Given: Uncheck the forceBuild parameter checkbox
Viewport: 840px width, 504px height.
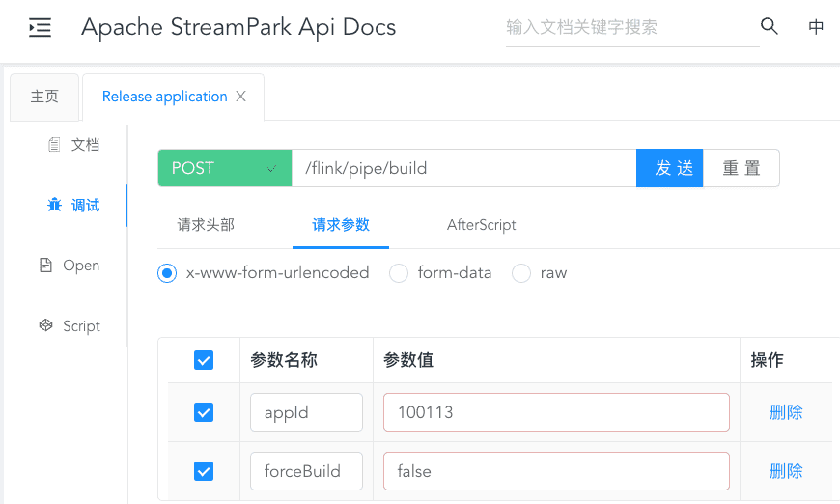Looking at the screenshot, I should 204,471.
